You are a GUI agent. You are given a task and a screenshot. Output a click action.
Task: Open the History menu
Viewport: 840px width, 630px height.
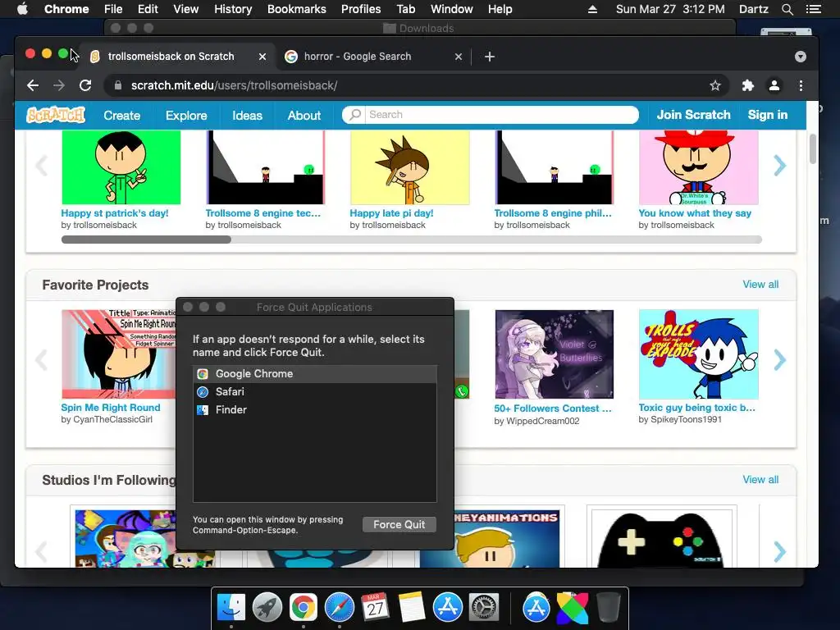[233, 9]
